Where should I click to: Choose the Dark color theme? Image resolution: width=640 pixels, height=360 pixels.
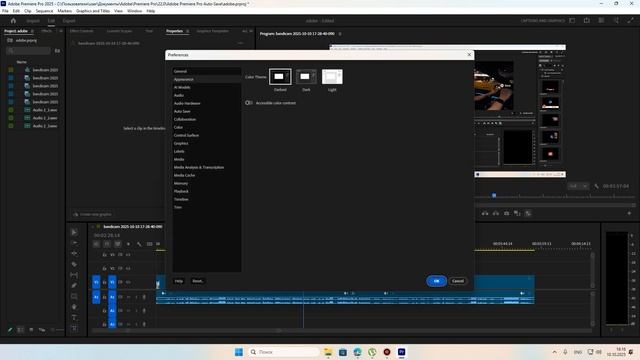[x=306, y=77]
